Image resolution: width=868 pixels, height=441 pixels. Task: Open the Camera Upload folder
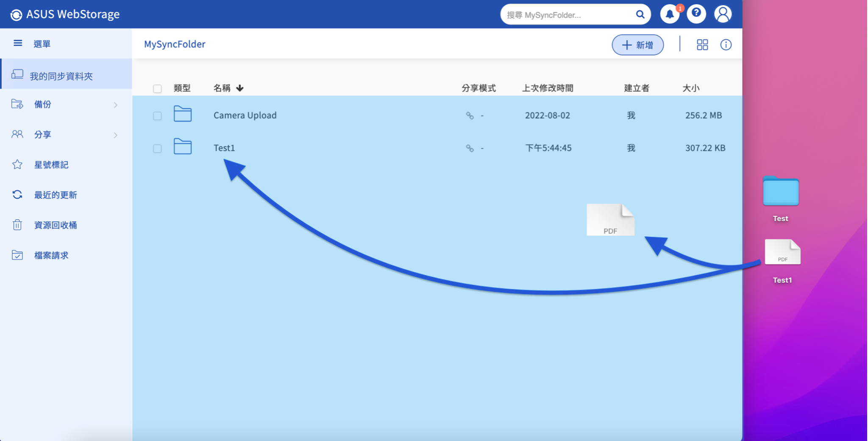(x=245, y=115)
